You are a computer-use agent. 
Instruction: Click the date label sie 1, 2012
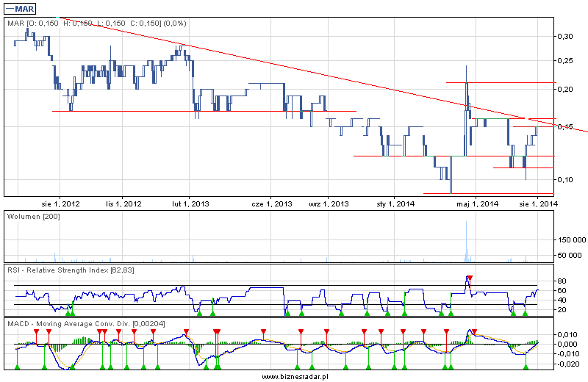pyautogui.click(x=57, y=203)
